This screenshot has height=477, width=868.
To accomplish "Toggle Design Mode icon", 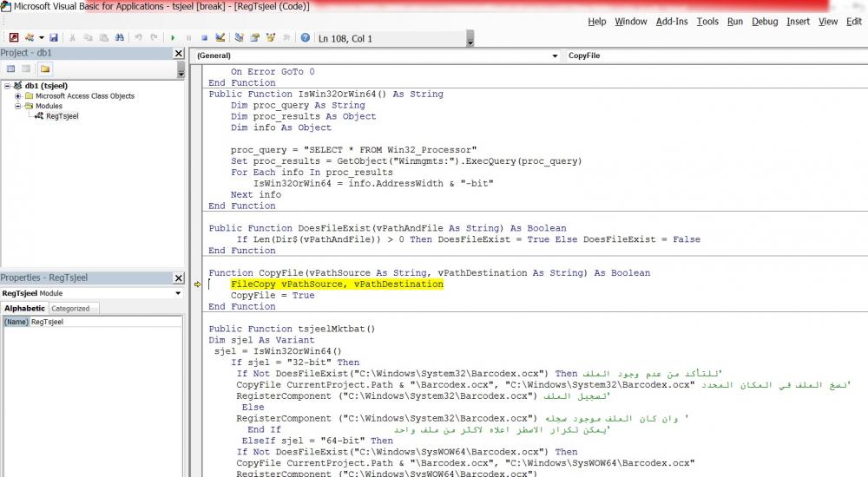I will coord(220,38).
